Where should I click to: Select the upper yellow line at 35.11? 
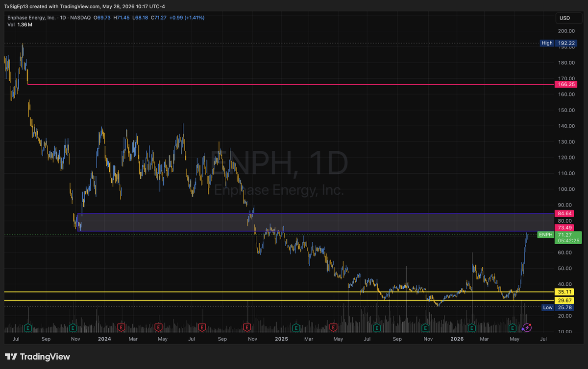tap(279, 292)
